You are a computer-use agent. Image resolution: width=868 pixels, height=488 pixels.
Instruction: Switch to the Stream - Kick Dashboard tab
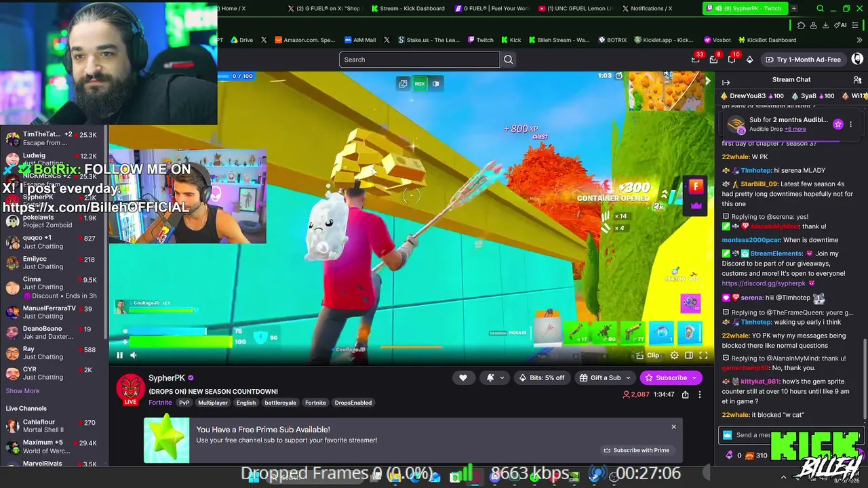[408, 9]
